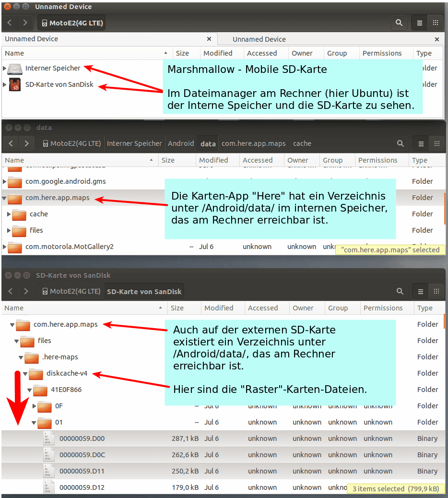The height and width of the screenshot is (498, 448).
Task: Collapse the .here-maps folder
Action: click(x=21, y=357)
